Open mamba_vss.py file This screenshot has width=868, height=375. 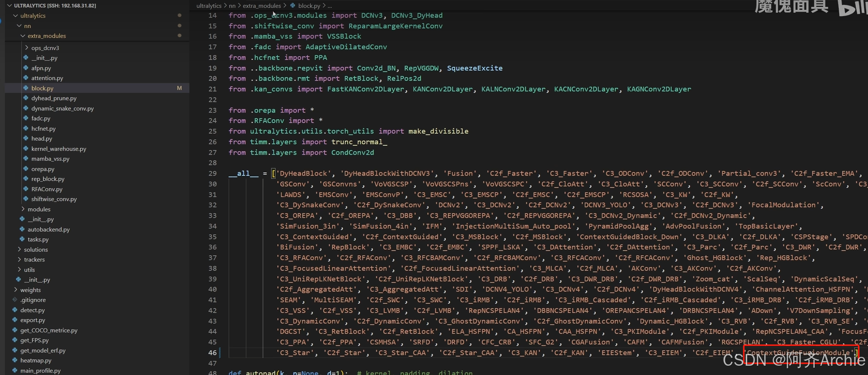pos(50,159)
